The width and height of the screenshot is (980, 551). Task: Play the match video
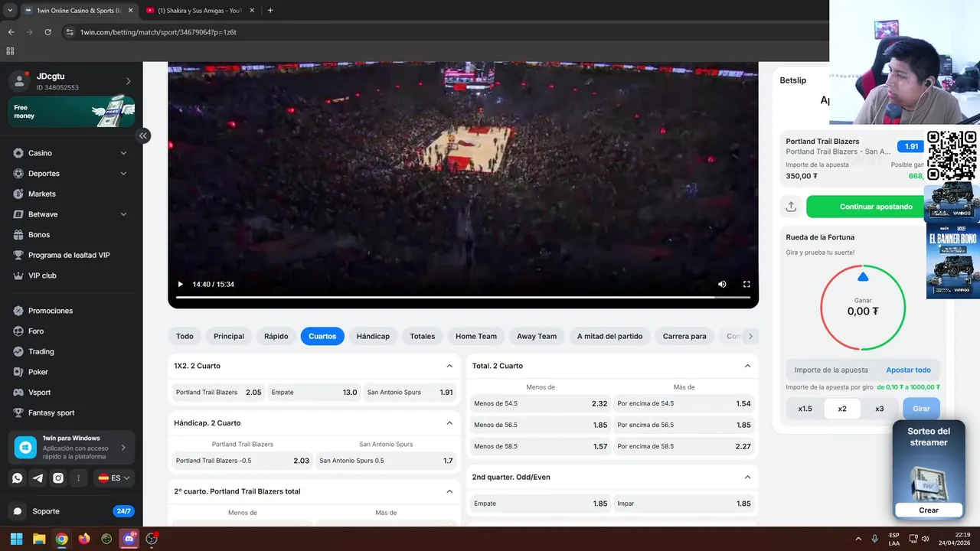pos(181,285)
